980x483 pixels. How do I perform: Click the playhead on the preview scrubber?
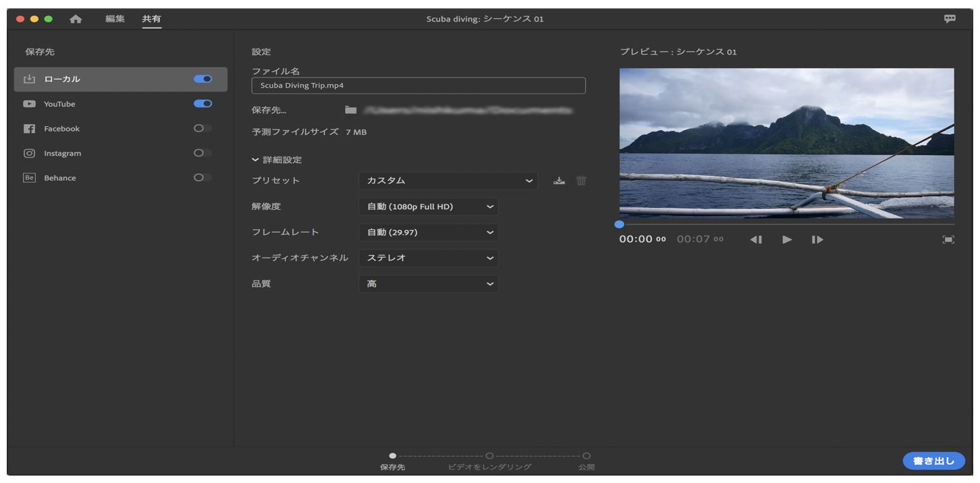pyautogui.click(x=619, y=223)
